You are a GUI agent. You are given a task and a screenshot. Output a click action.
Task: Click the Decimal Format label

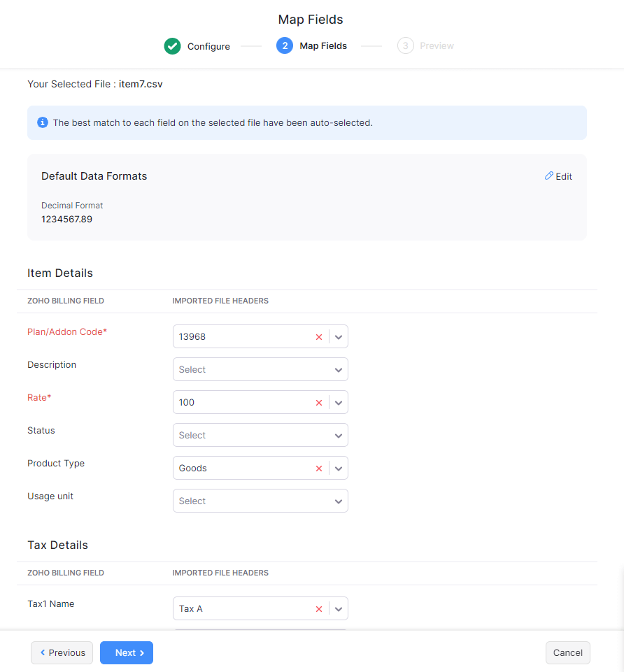[x=72, y=206]
